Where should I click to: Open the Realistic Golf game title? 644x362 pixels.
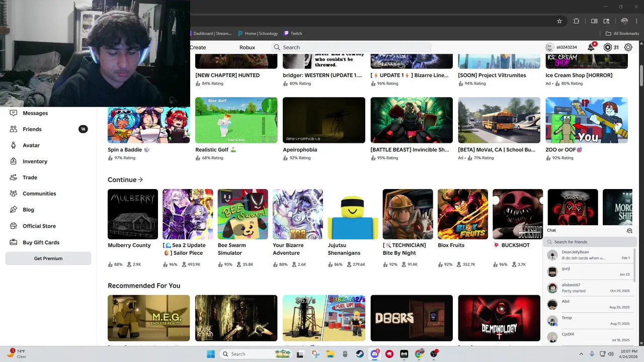pyautogui.click(x=216, y=150)
